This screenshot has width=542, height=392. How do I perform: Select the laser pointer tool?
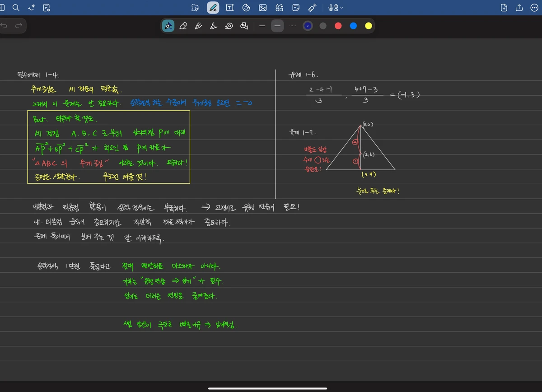click(x=313, y=8)
